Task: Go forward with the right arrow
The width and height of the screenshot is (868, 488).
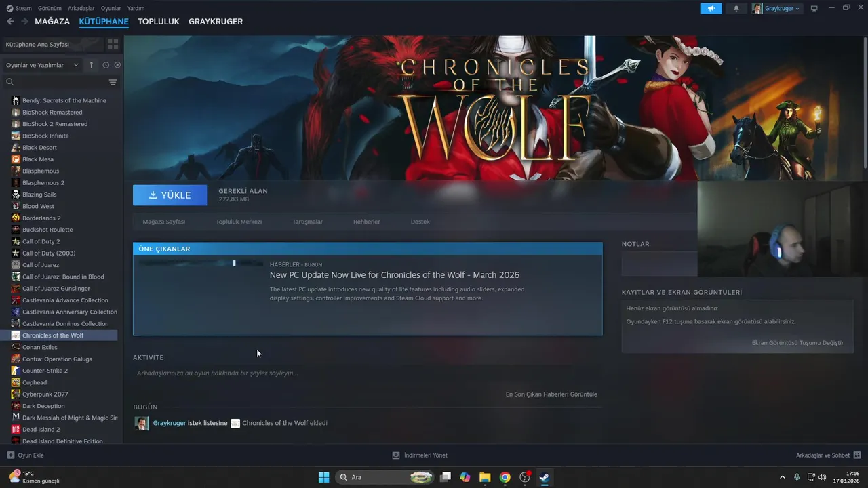Action: tap(25, 22)
